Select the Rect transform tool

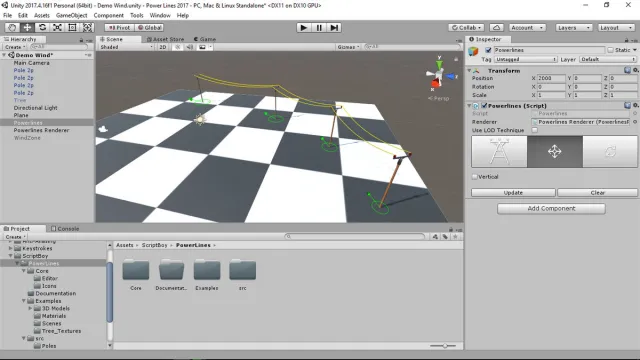[x=72, y=27]
